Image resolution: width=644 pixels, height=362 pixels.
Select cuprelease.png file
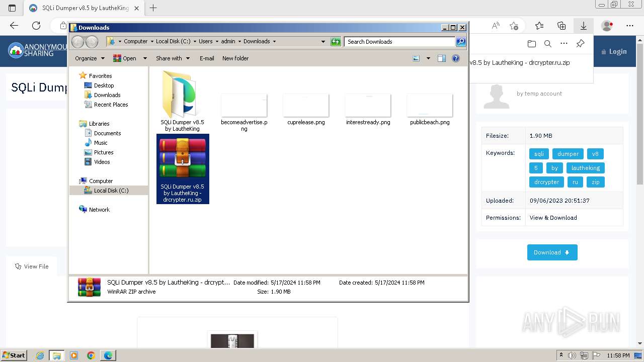(x=306, y=106)
